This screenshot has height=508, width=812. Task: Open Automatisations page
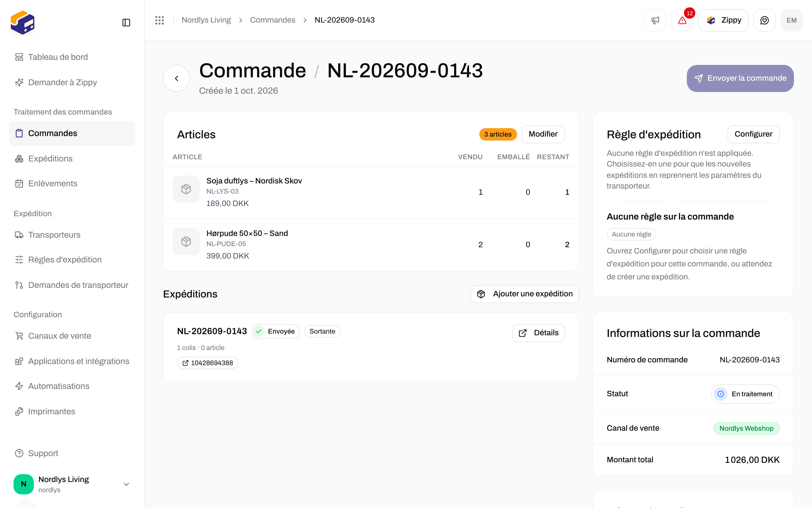coord(72,386)
